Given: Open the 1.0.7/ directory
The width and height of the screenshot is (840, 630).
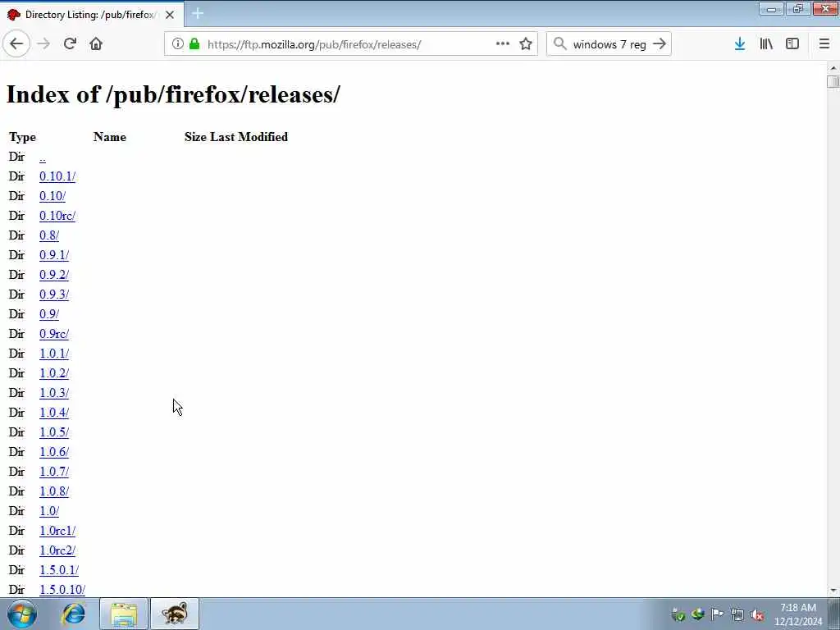Looking at the screenshot, I should click(x=54, y=472).
